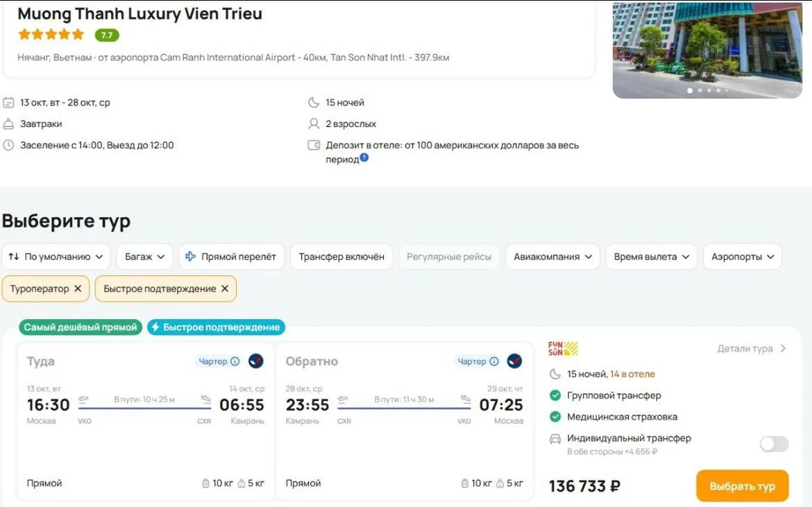Click the breakfast bell icon near Завтраки
Screen dimensions: 812x507
[x=8, y=124]
